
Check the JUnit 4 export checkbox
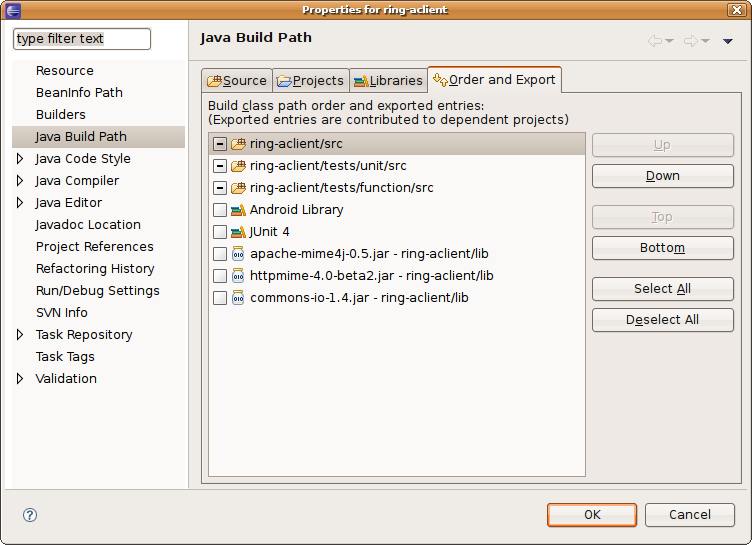(x=220, y=232)
